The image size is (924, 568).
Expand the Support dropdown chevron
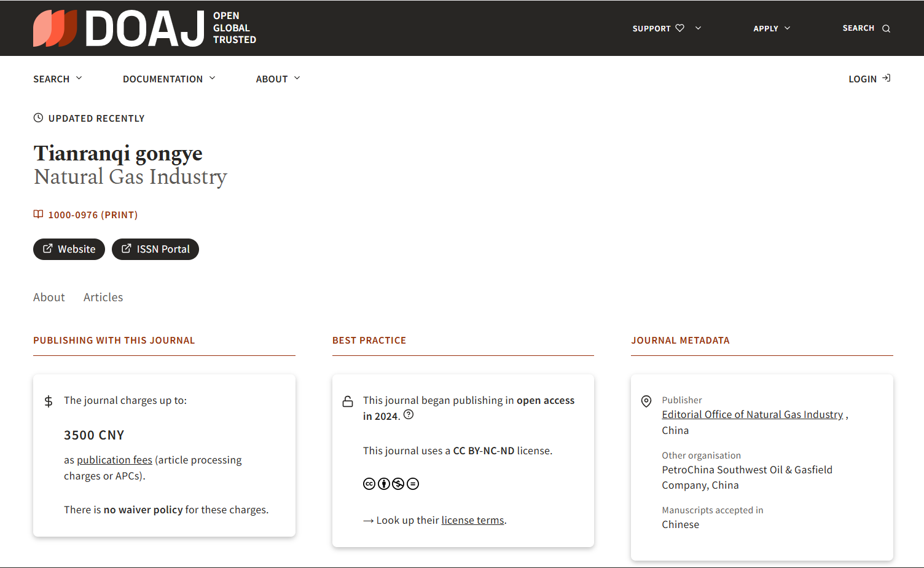click(x=698, y=28)
